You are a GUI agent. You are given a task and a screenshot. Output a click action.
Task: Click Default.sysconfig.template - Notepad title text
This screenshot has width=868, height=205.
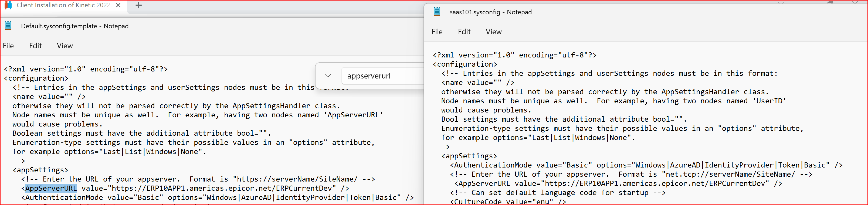tap(75, 26)
